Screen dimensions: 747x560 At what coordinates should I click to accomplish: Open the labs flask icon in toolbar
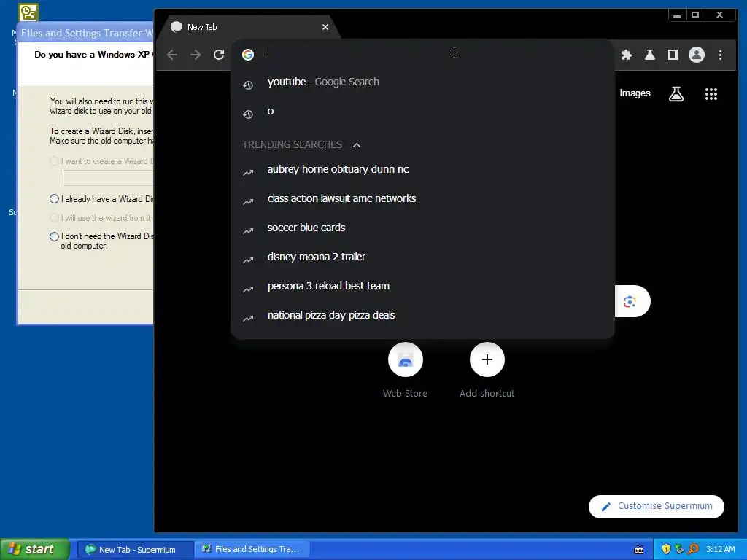tap(650, 55)
